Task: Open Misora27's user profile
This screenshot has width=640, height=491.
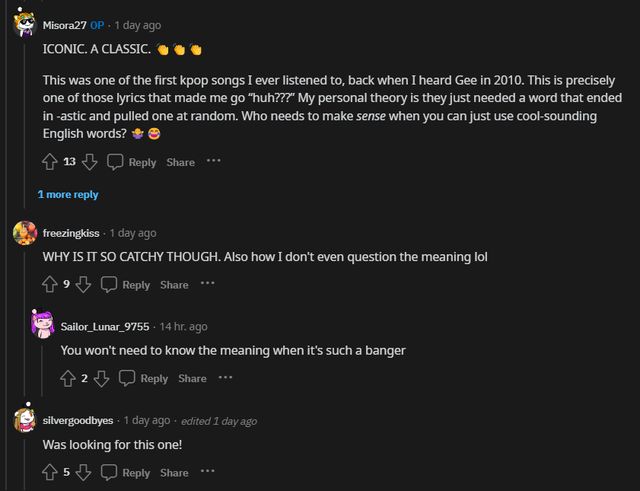Action: 65,25
